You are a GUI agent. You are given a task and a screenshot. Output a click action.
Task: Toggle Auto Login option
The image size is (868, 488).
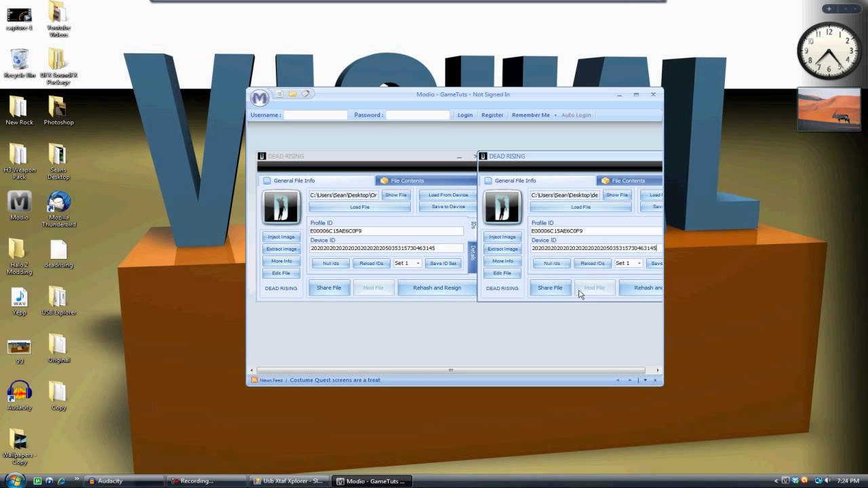(x=576, y=115)
